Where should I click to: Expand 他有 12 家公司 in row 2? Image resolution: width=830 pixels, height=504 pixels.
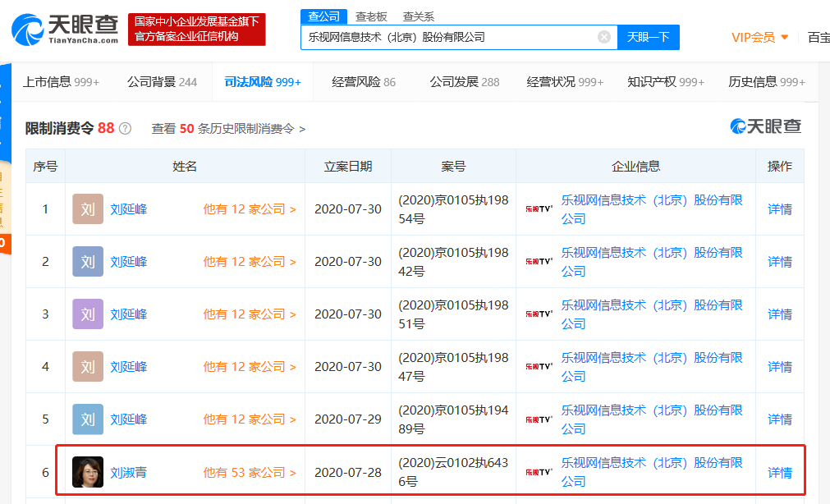[250, 262]
